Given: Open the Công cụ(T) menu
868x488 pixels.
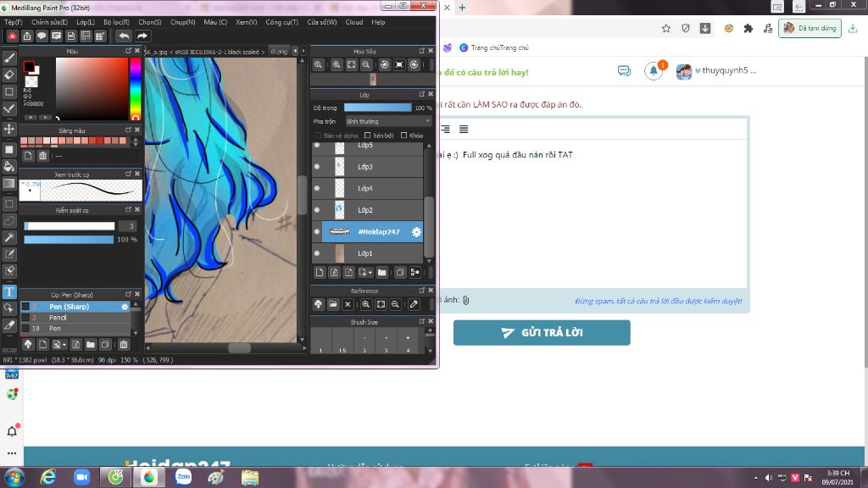Looking at the screenshot, I should 281,22.
